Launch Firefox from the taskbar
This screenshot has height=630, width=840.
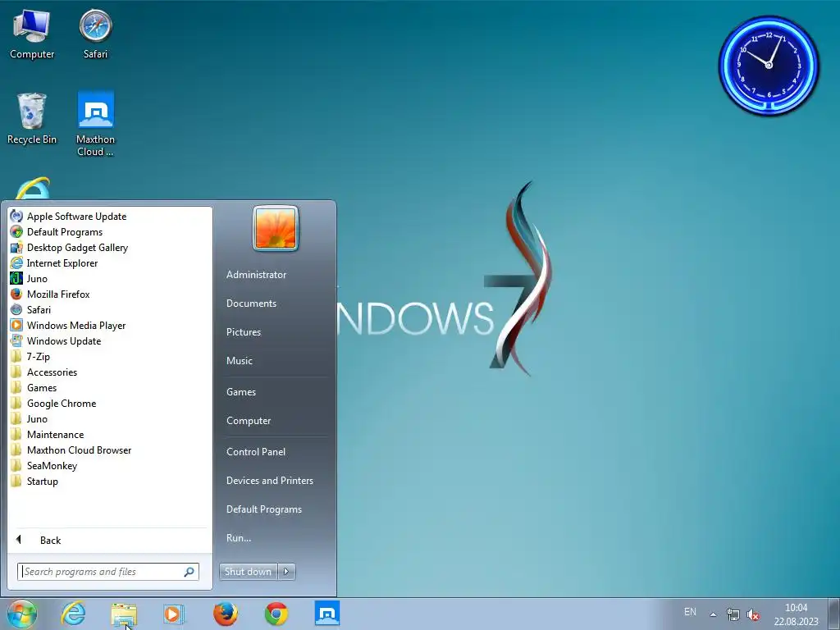tap(226, 614)
